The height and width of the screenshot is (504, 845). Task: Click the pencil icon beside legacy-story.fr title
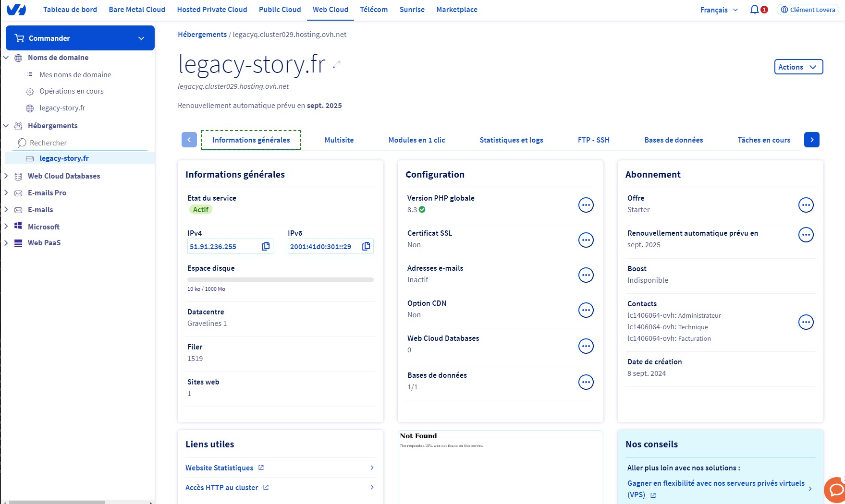click(x=337, y=64)
